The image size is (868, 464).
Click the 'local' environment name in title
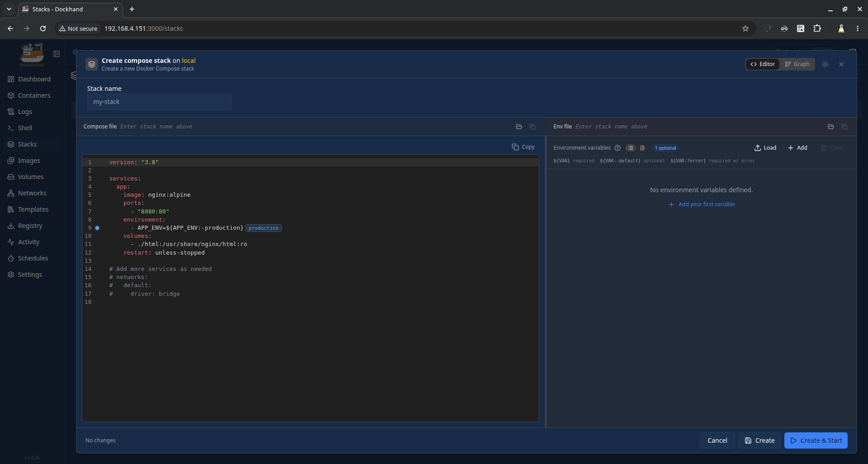(189, 61)
